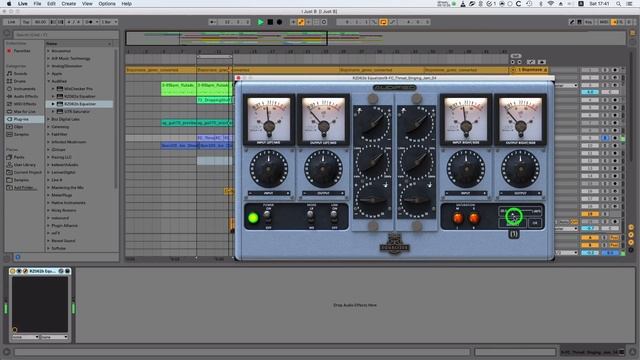Image resolution: width=640 pixels, height=360 pixels.
Task: Open the 1 Bar quantization dropdown
Action: pyautogui.click(x=109, y=22)
